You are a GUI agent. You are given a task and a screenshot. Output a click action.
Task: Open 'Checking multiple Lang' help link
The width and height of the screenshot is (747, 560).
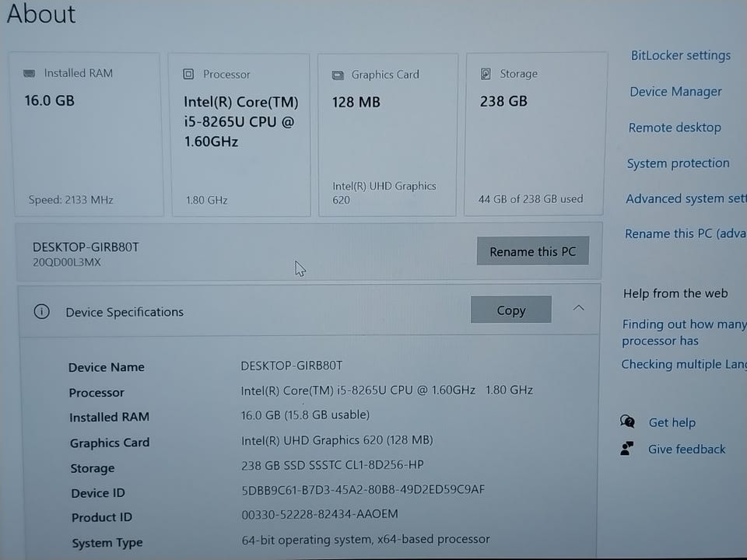[684, 364]
